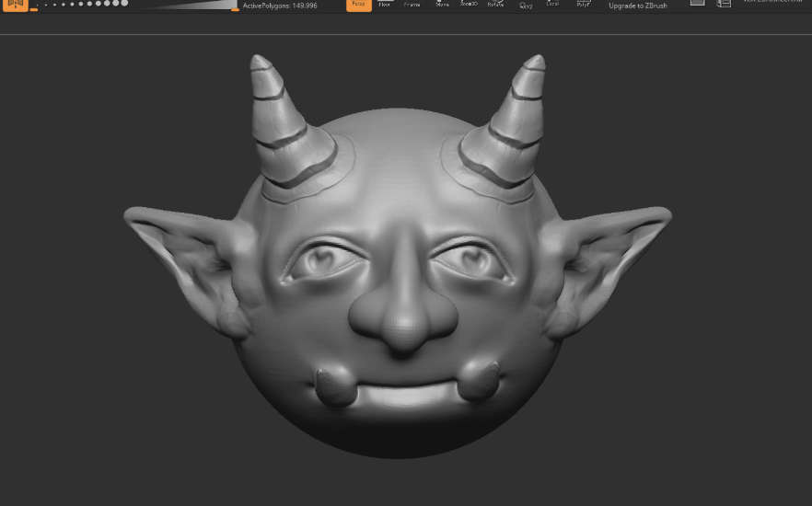Click the nose of the sculpted head

[402, 322]
